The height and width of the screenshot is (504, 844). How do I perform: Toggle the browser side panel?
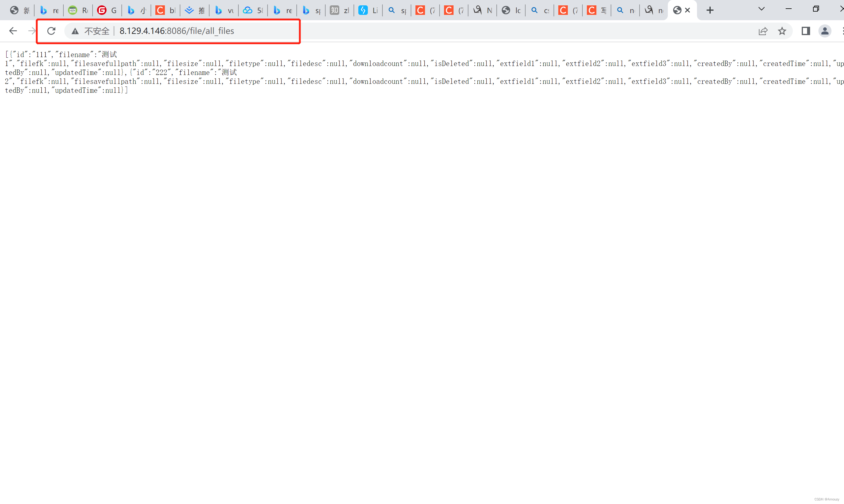tap(806, 31)
